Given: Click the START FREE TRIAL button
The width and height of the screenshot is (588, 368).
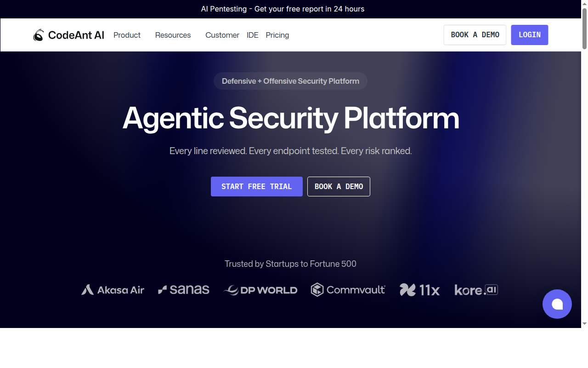Looking at the screenshot, I should (256, 186).
